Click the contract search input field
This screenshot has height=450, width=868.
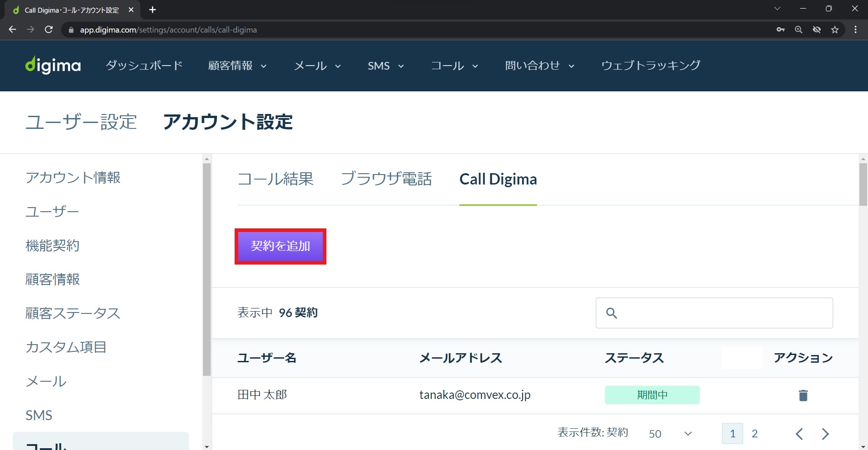(x=714, y=313)
